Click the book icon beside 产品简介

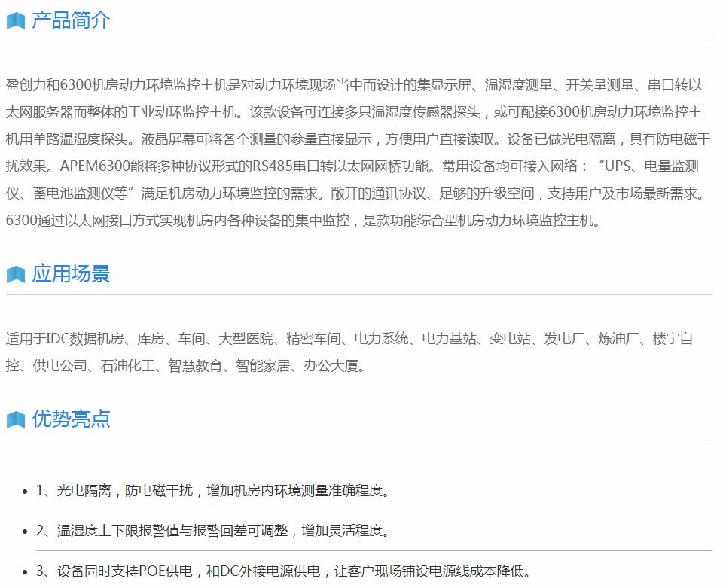point(16,21)
